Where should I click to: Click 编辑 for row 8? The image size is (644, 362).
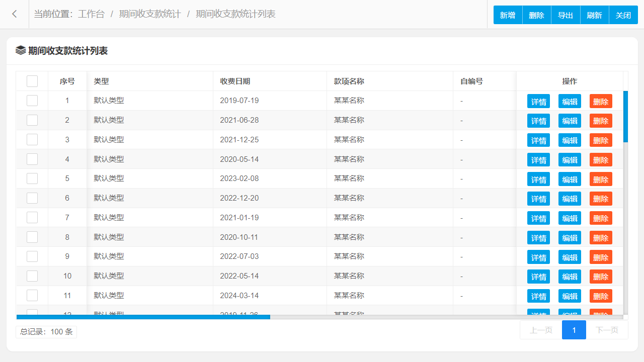[570, 238]
